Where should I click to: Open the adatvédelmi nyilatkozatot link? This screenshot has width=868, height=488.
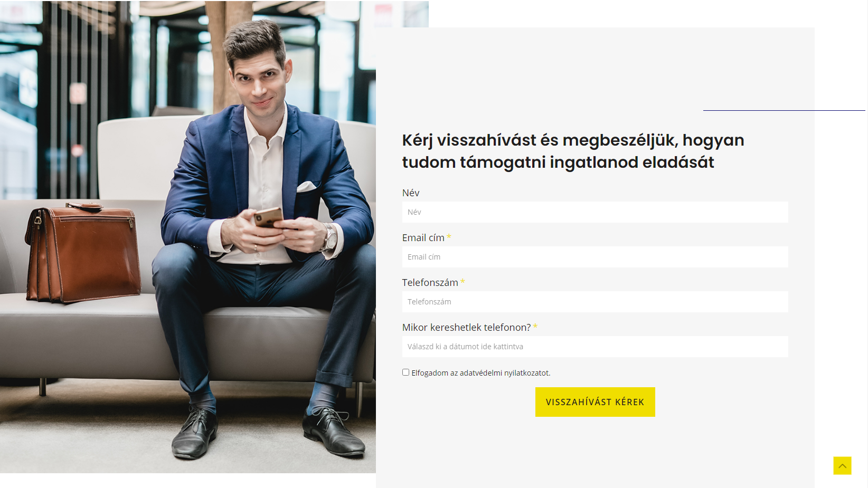tap(505, 373)
